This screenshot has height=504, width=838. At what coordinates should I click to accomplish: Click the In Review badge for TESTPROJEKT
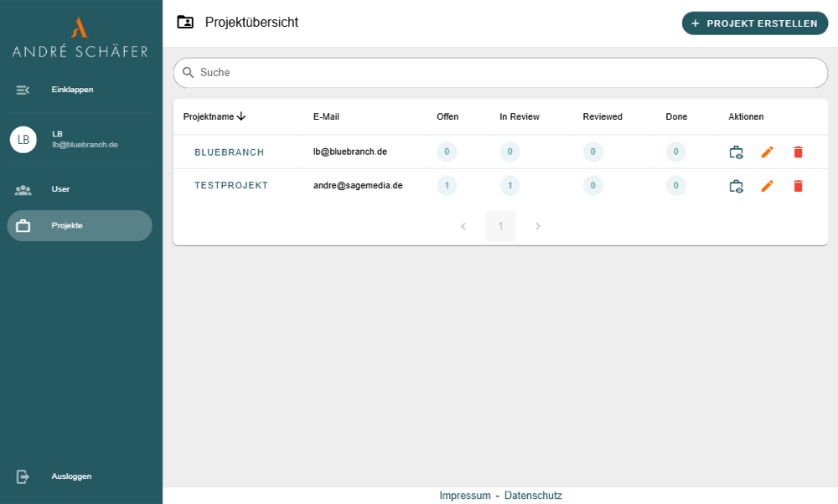[510, 185]
